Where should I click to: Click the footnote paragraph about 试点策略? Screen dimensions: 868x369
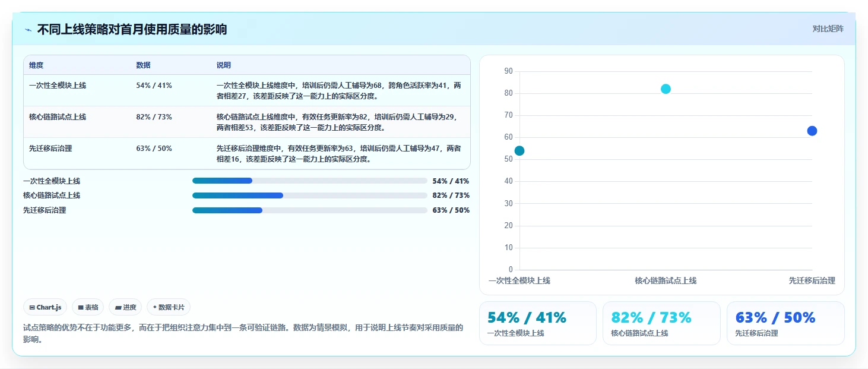pyautogui.click(x=243, y=333)
